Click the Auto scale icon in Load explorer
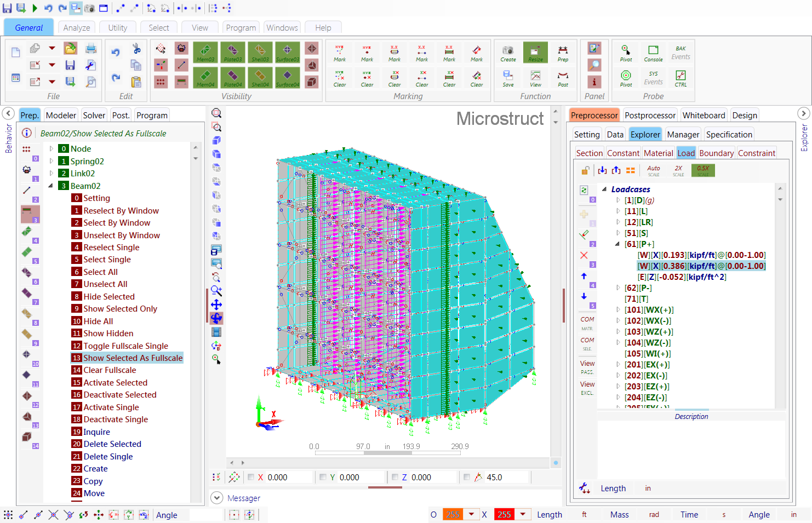The image size is (812, 523). (x=654, y=170)
